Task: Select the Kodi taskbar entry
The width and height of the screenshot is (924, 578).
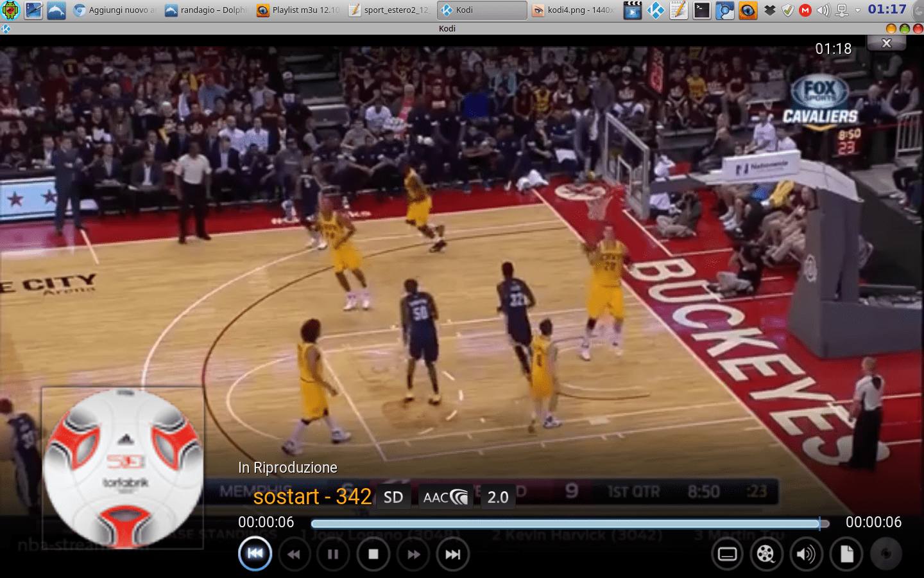Action: tap(482, 10)
